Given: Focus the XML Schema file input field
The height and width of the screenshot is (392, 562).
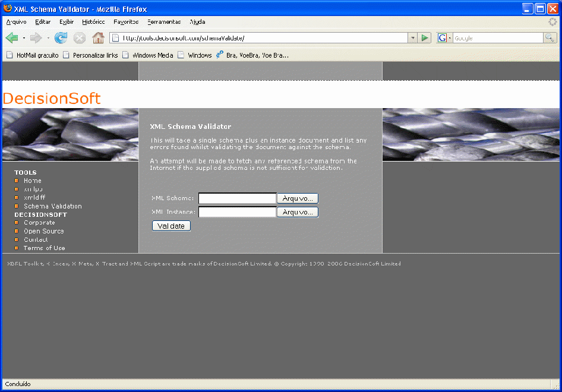Looking at the screenshot, I should click(x=237, y=198).
